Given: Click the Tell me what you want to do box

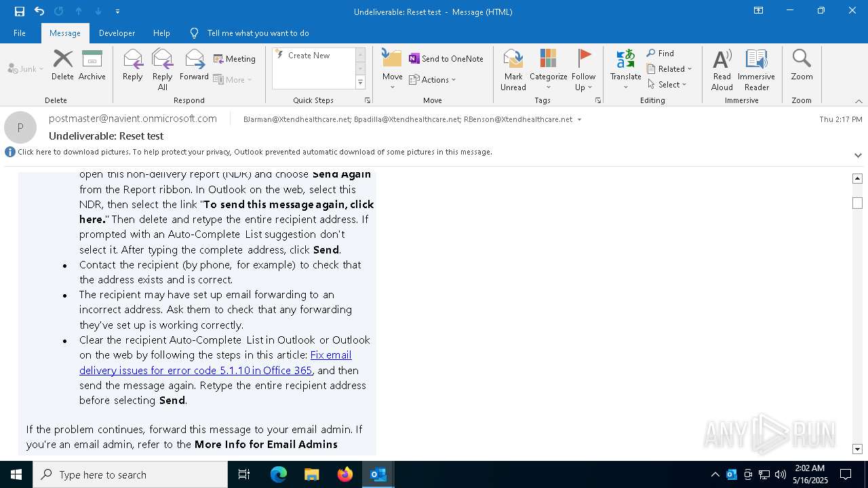Looking at the screenshot, I should pyautogui.click(x=258, y=33).
